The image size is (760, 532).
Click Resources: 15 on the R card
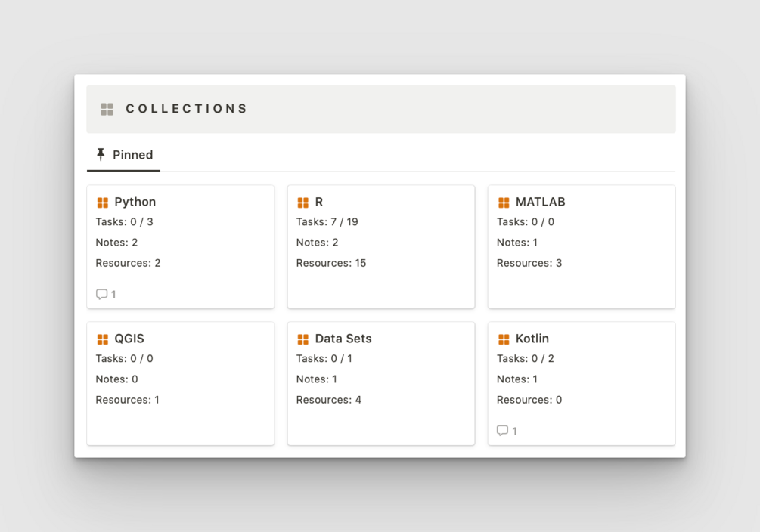coord(331,263)
